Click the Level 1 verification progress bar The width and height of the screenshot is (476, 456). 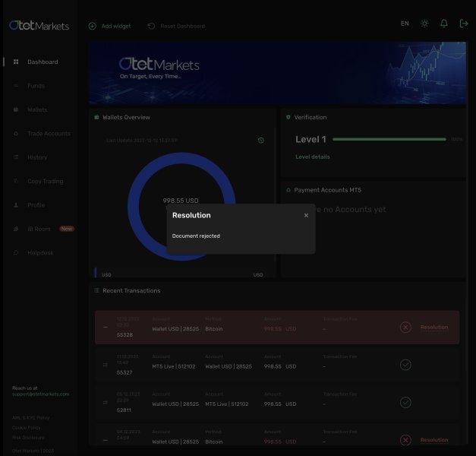tap(389, 139)
